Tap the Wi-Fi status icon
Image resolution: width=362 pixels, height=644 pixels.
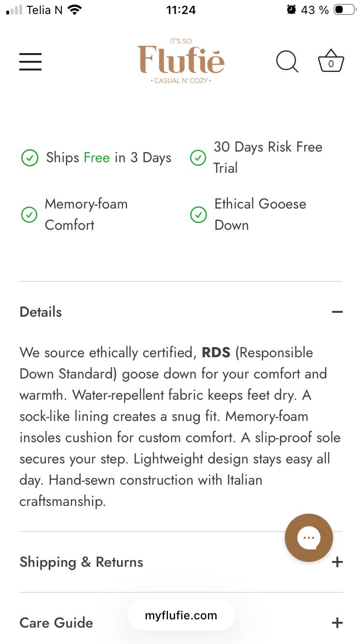tap(74, 10)
